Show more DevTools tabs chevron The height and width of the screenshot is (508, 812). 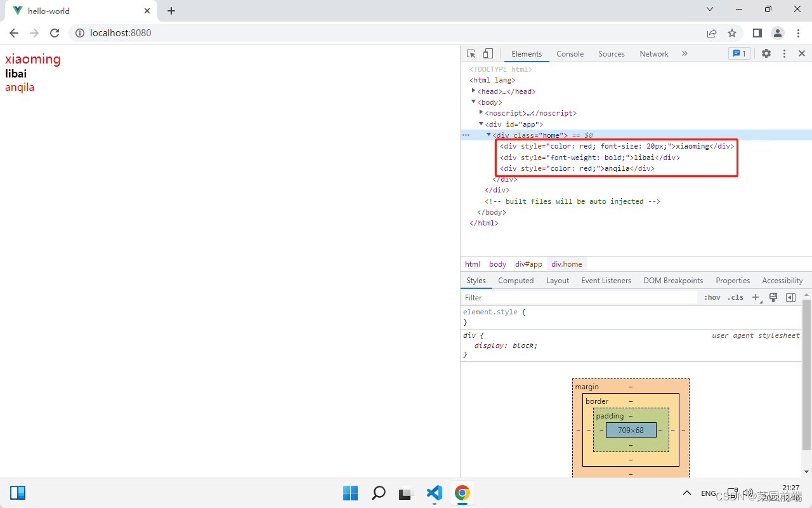coord(684,54)
